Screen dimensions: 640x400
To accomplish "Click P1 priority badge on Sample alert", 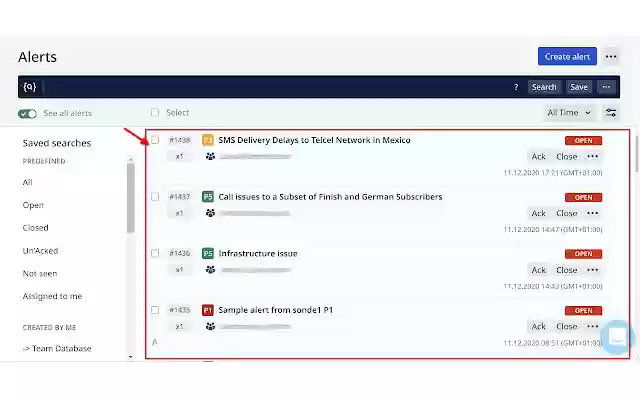I will point(208,310).
